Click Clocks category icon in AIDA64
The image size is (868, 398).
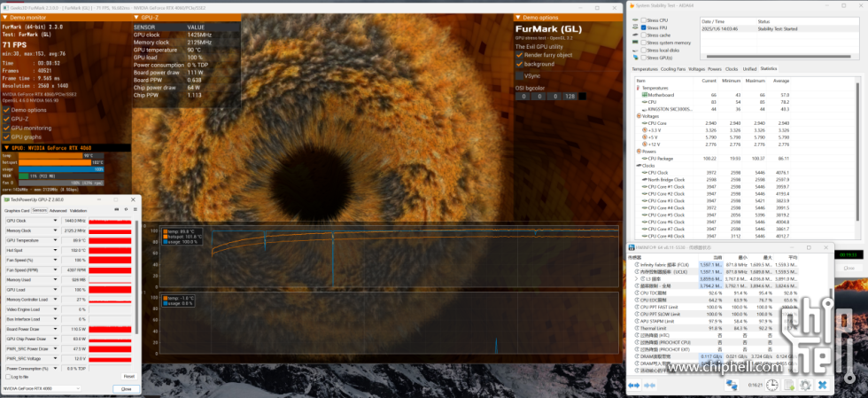[639, 165]
